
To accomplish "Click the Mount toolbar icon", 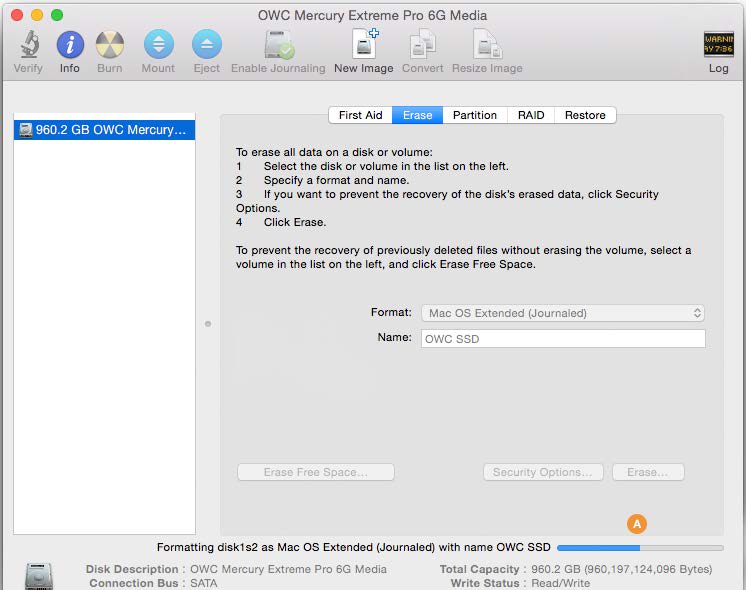I will pos(158,45).
